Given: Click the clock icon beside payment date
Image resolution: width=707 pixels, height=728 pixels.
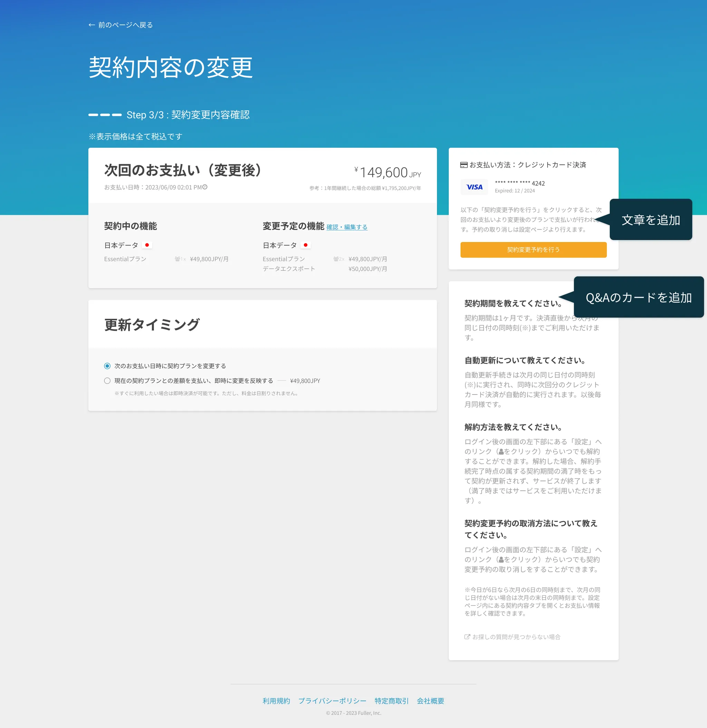Looking at the screenshot, I should (205, 187).
